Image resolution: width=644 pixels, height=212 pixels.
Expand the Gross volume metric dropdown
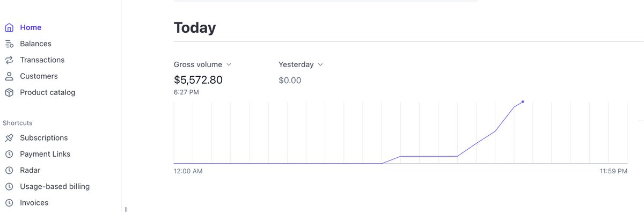coord(202,64)
